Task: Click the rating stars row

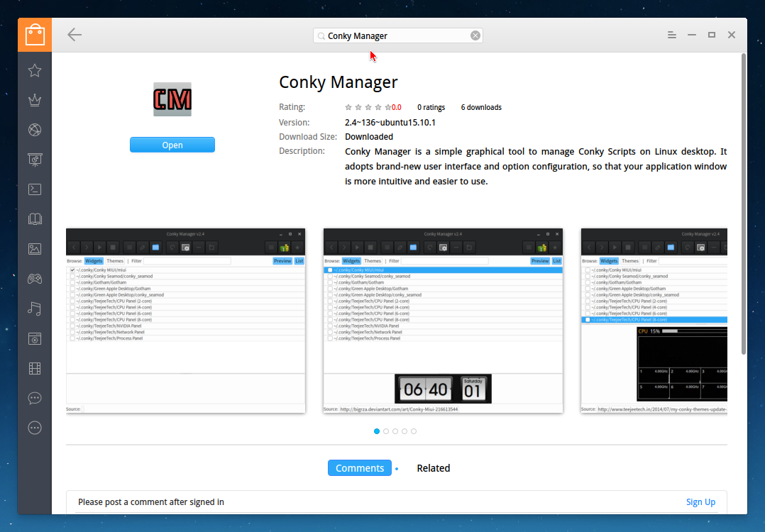Action: (368, 107)
